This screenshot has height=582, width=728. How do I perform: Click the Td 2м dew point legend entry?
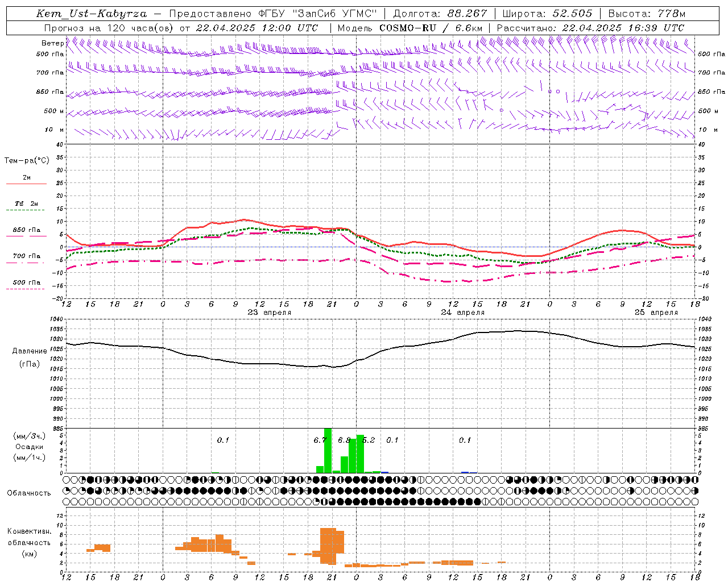coord(26,203)
